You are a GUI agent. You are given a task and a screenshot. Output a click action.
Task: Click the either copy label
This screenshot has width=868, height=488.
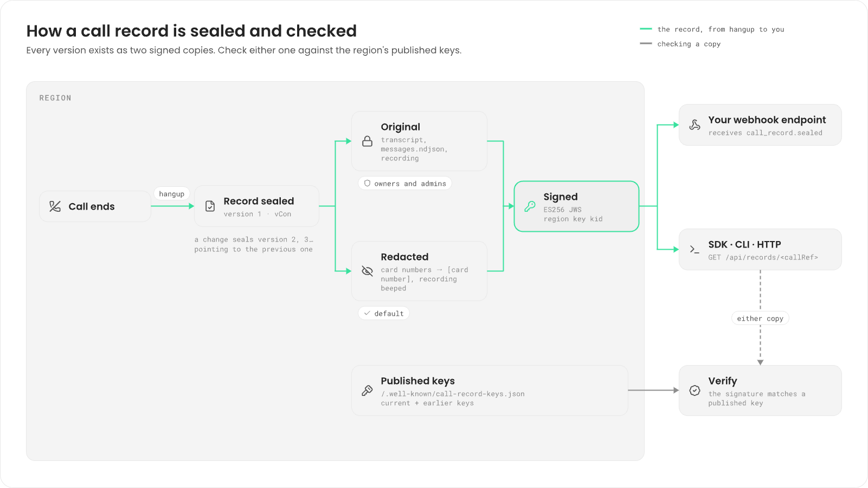pos(760,318)
